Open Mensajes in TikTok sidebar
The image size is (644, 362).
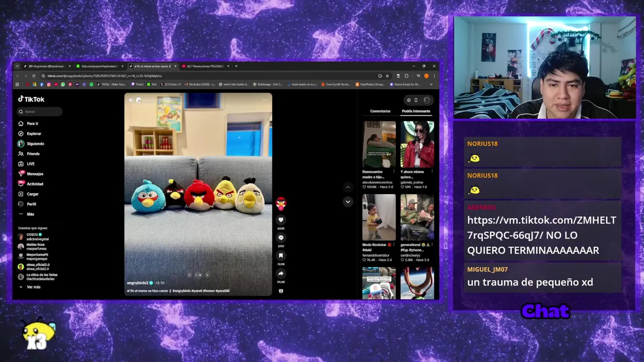pos(31,174)
